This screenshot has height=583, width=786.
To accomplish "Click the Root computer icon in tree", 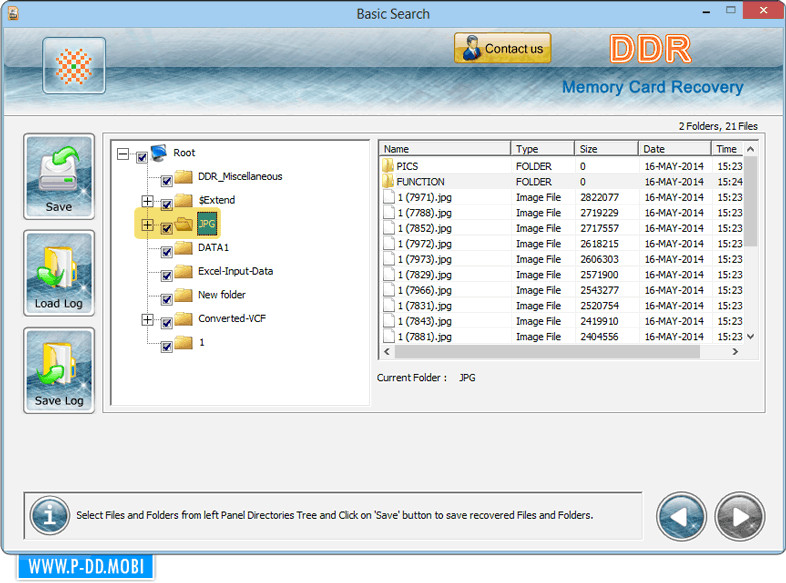I will (159, 153).
